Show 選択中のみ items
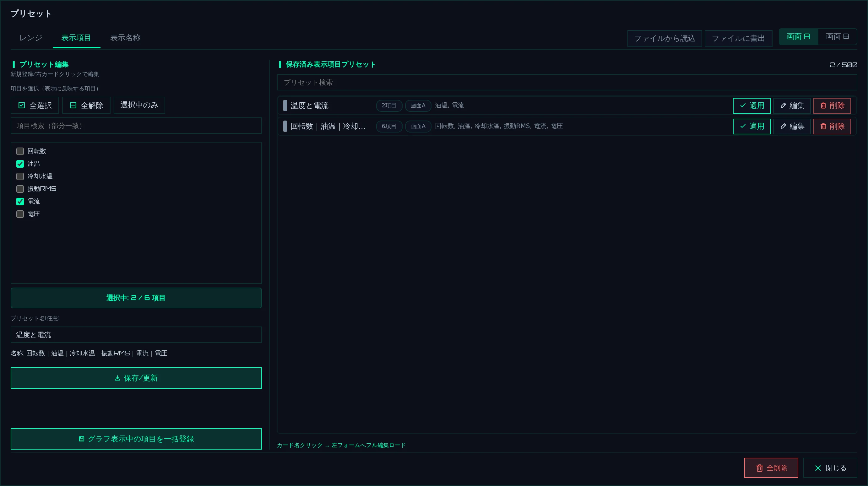The width and height of the screenshot is (868, 486). pyautogui.click(x=139, y=105)
